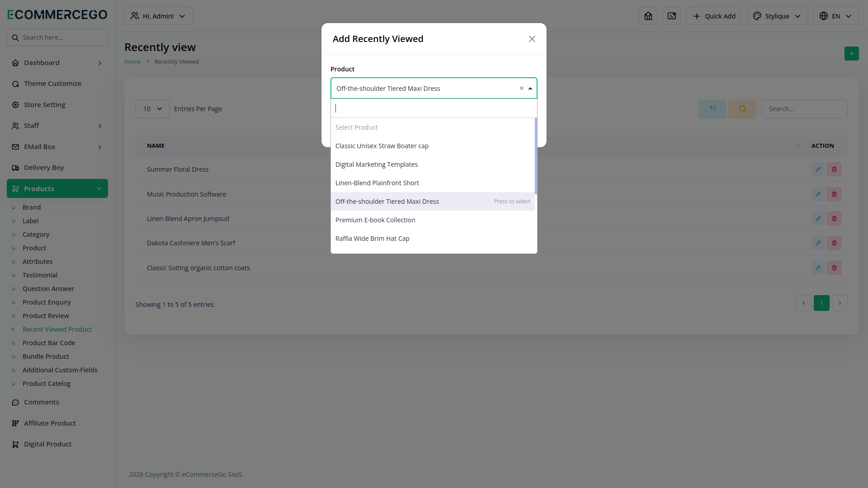Go to Question Answer submenu
Screen dimensions: 868x488
(48, 289)
